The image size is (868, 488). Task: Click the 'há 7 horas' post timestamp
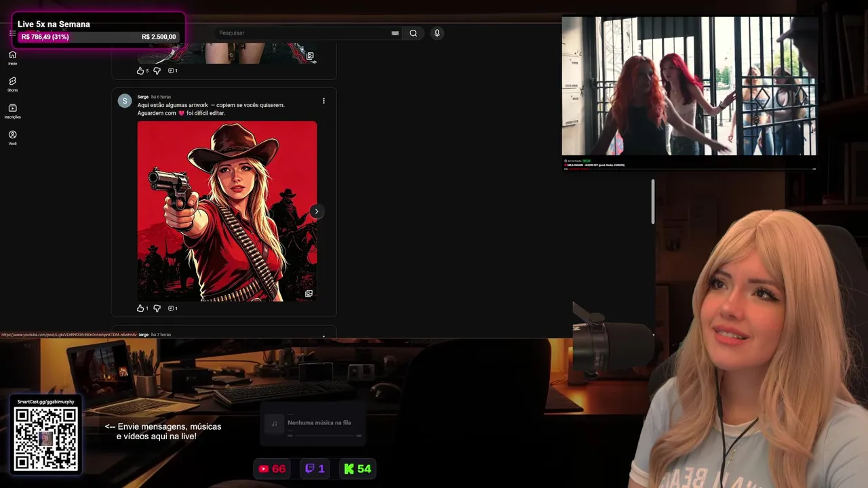click(161, 335)
